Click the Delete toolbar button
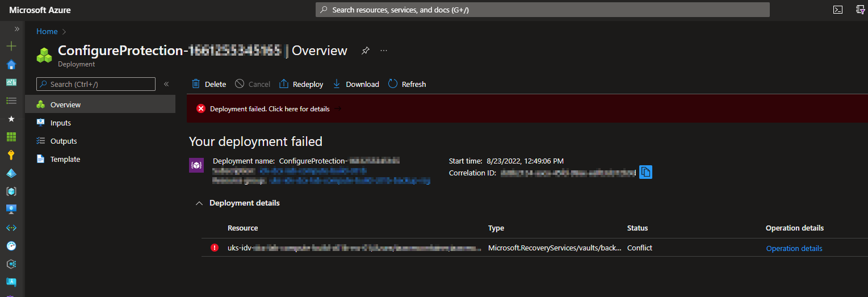868x297 pixels. [208, 84]
